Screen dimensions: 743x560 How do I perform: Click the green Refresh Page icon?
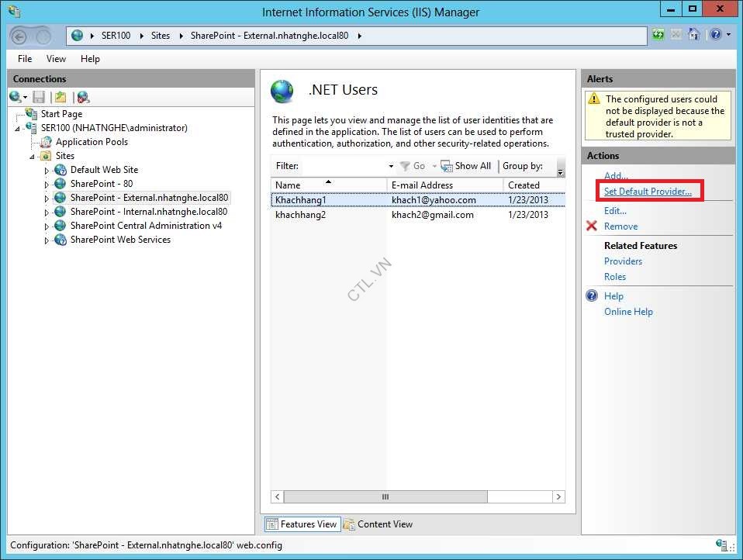point(658,35)
